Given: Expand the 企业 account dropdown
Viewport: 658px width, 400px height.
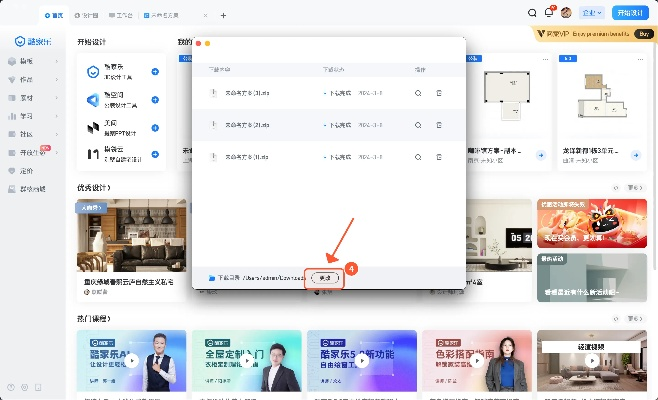Looking at the screenshot, I should coord(592,13).
